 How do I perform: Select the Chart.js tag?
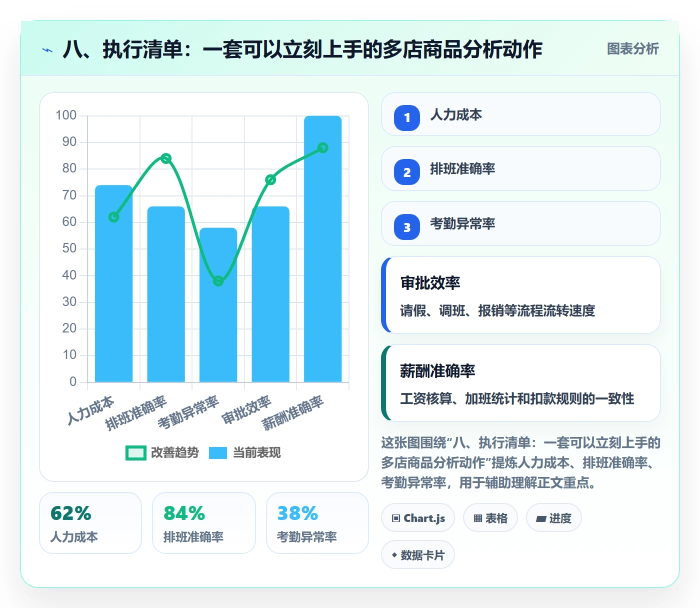click(418, 518)
